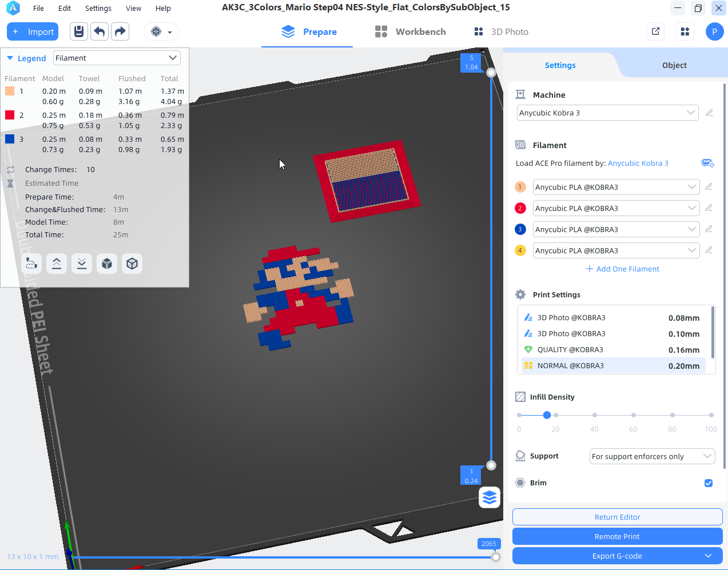Screen dimensions: 728x570
Task: Click Add One Filament link
Action: click(622, 269)
